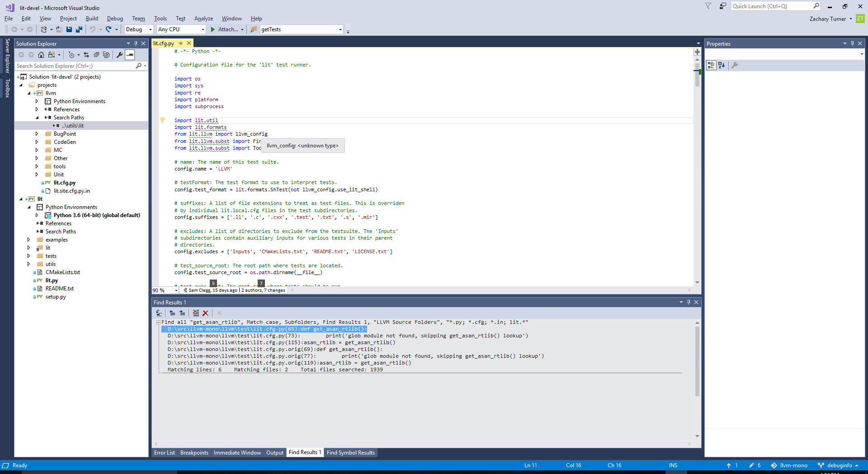Toggle the Preview Selected Items button
Image resolution: width=868 pixels, height=474 pixels.
coord(130,55)
